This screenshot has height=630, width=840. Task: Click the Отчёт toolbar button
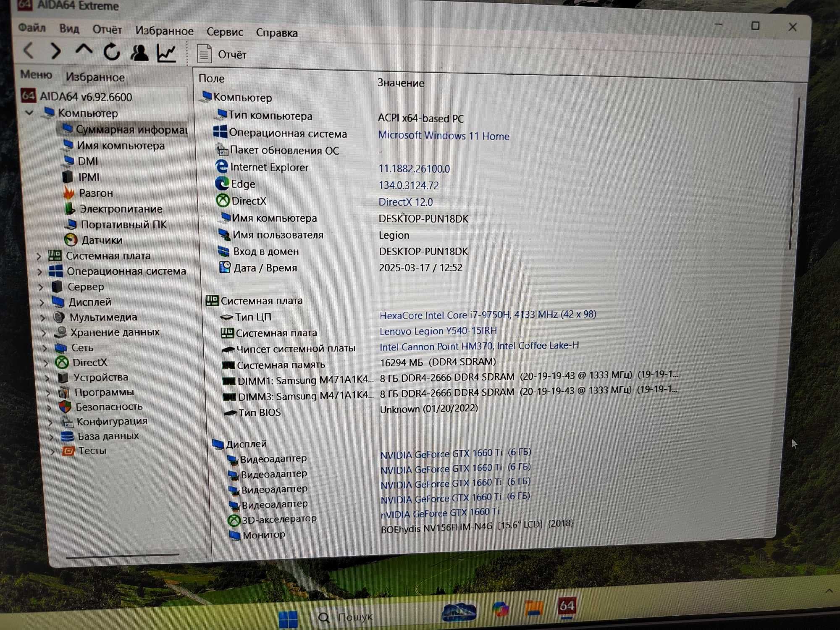coord(221,55)
